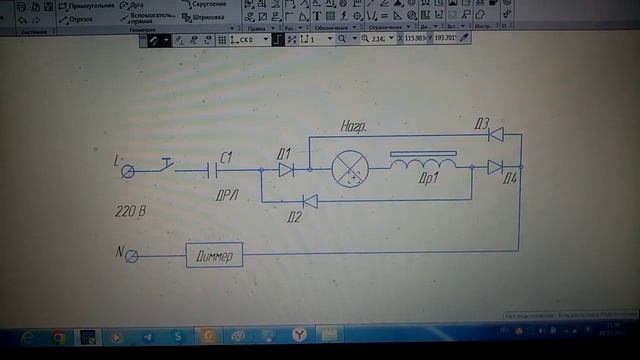The height and width of the screenshot is (360, 640).
Task: Click the snapping percent-style icon
Action: [291, 40]
